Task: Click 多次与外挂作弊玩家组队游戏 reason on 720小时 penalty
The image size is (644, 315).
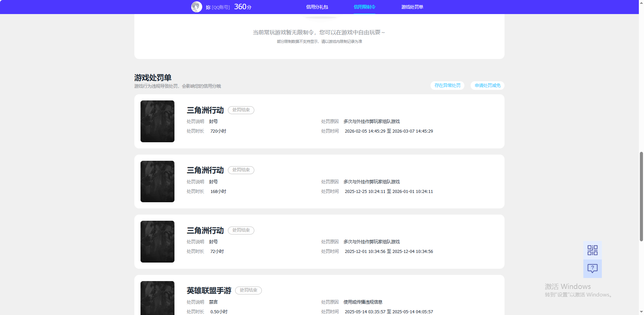Action: tap(372, 122)
